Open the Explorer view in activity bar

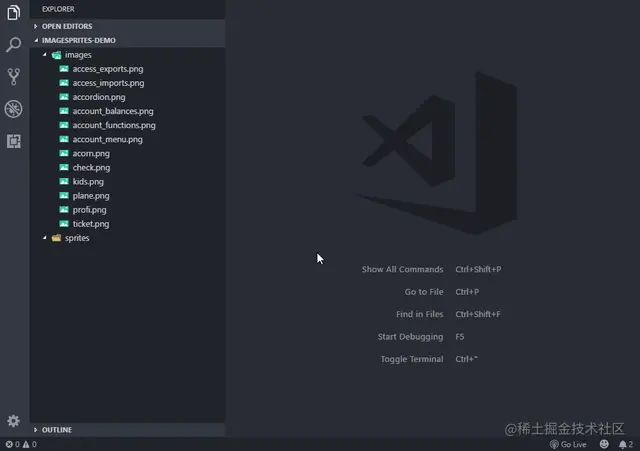point(13,13)
